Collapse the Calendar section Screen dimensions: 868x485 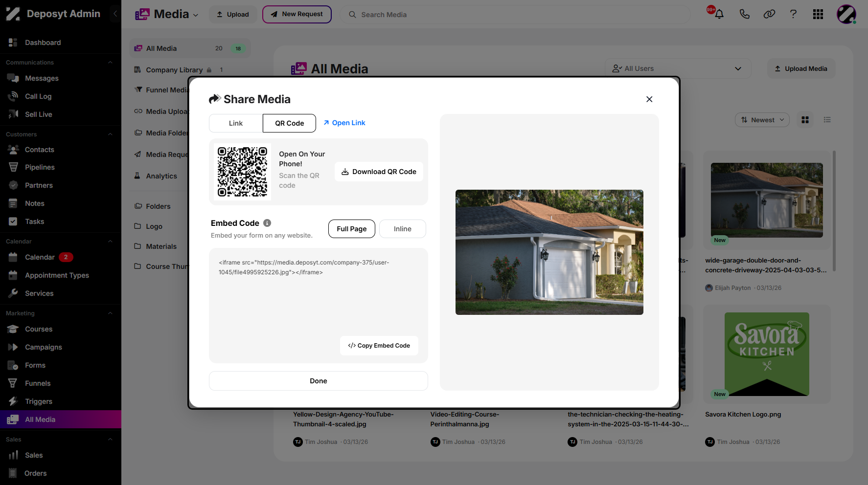click(110, 242)
